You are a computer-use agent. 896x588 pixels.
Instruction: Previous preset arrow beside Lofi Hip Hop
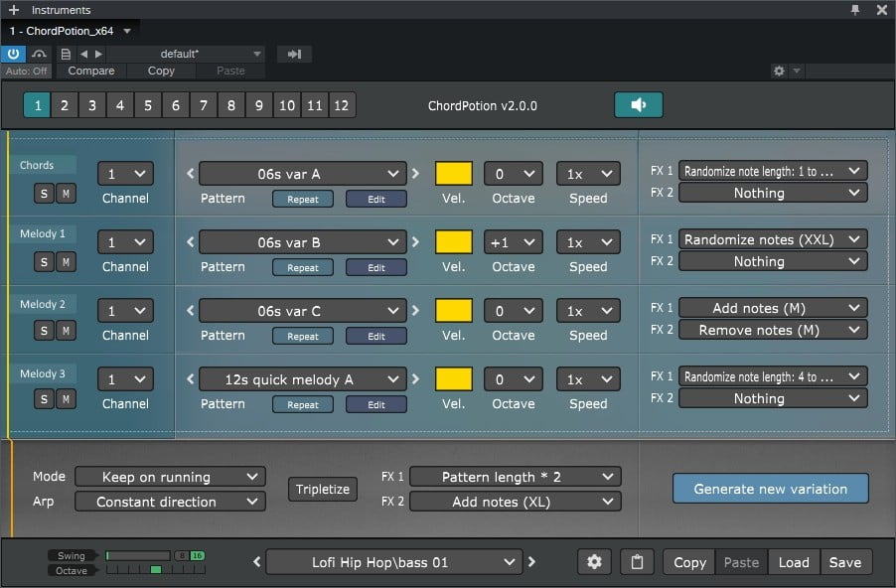257,562
